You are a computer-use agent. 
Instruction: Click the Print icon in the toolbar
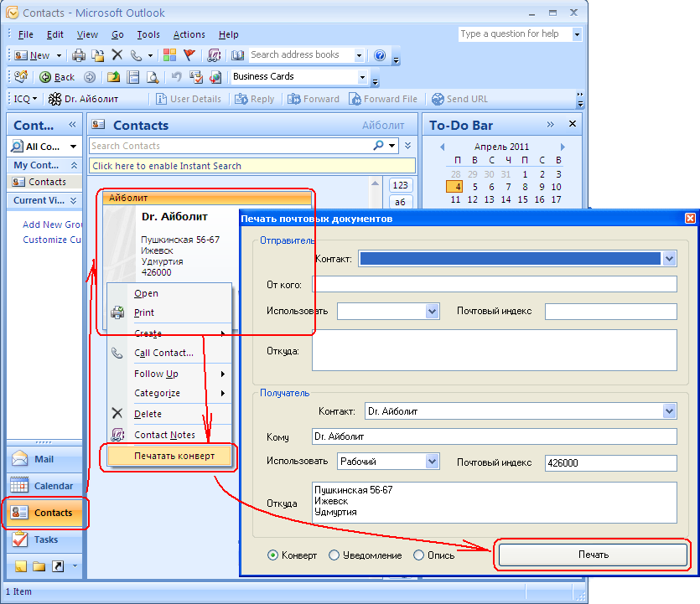[79, 55]
